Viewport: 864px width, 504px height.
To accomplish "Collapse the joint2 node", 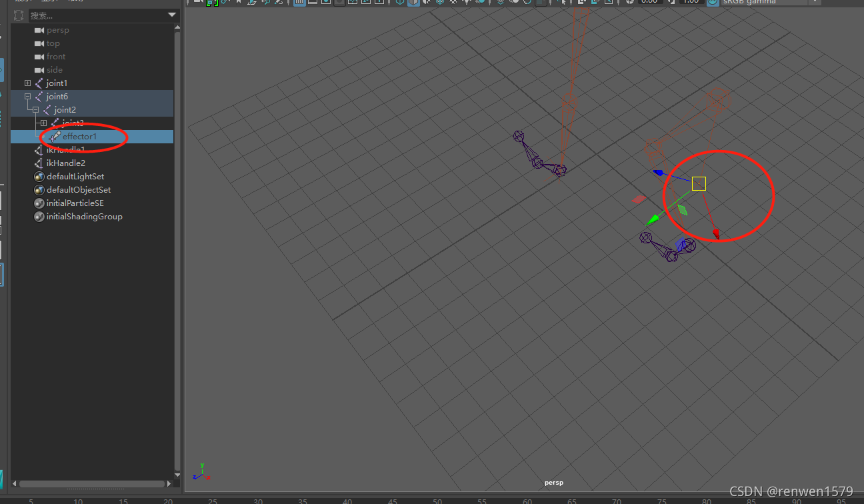I will (x=35, y=110).
